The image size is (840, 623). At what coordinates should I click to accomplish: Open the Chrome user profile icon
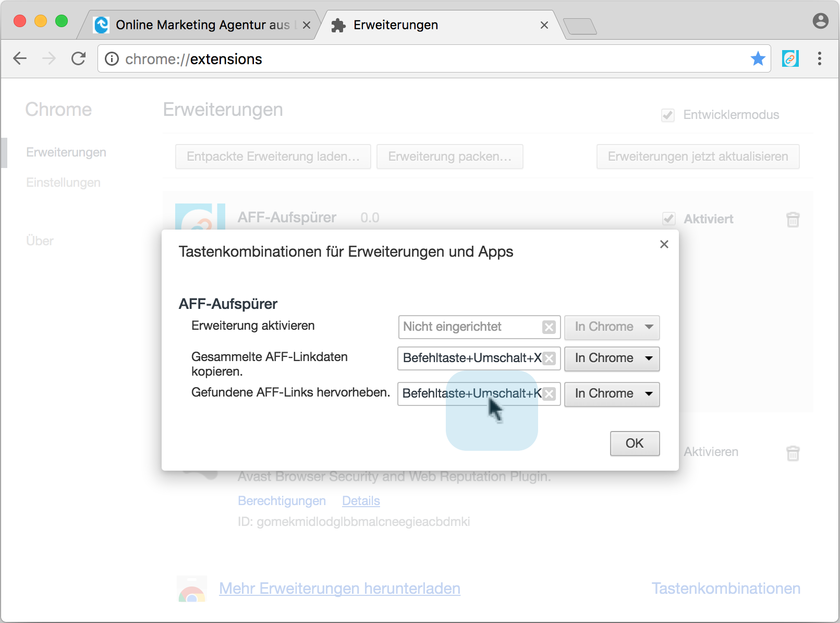coord(820,21)
